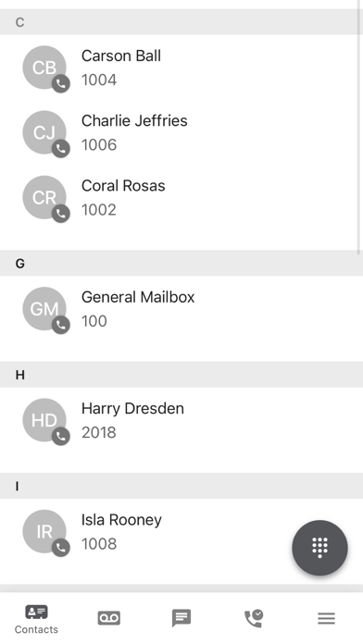Open Isla Rooney contact name
Viewport: 363px width, 644px height.
click(x=121, y=520)
